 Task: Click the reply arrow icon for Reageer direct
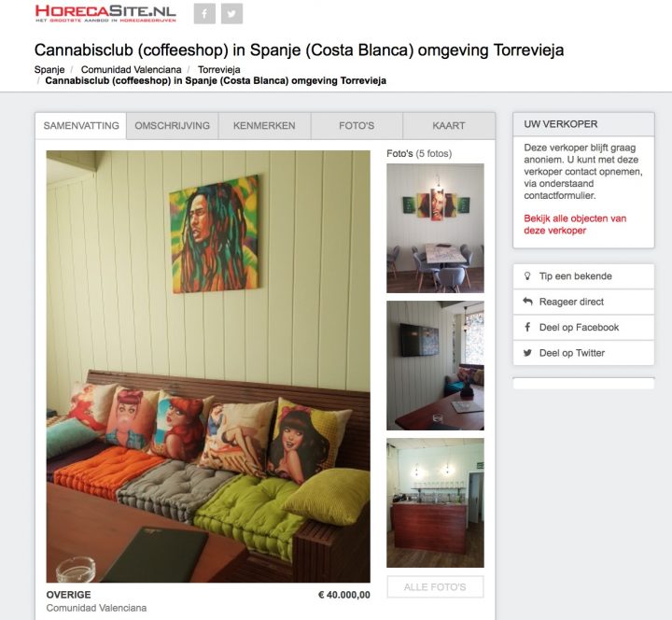tap(527, 302)
